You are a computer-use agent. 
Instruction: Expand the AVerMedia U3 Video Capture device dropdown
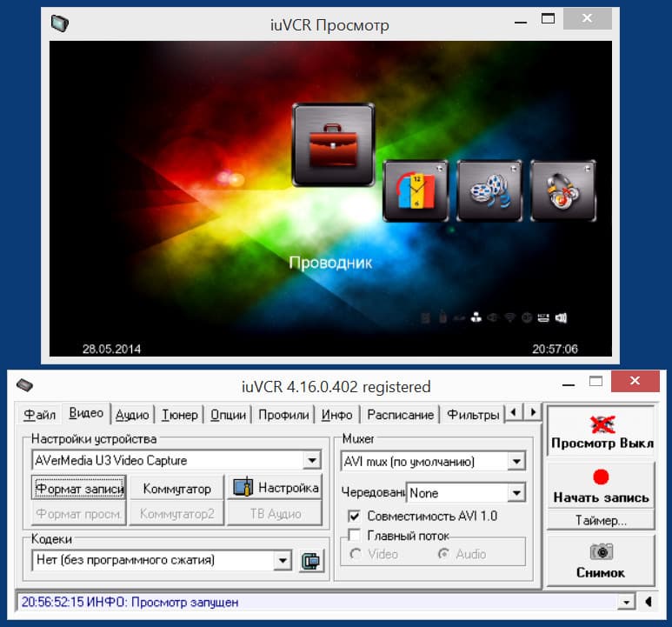[312, 460]
